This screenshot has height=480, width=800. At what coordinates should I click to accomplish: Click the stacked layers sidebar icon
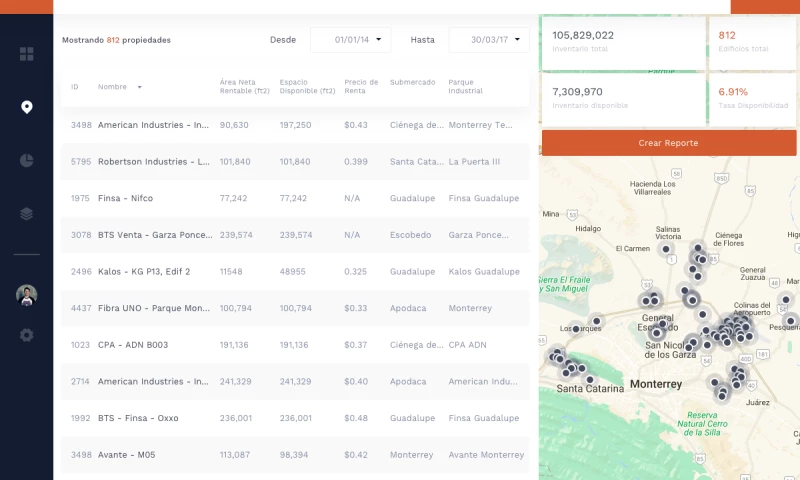(x=26, y=213)
